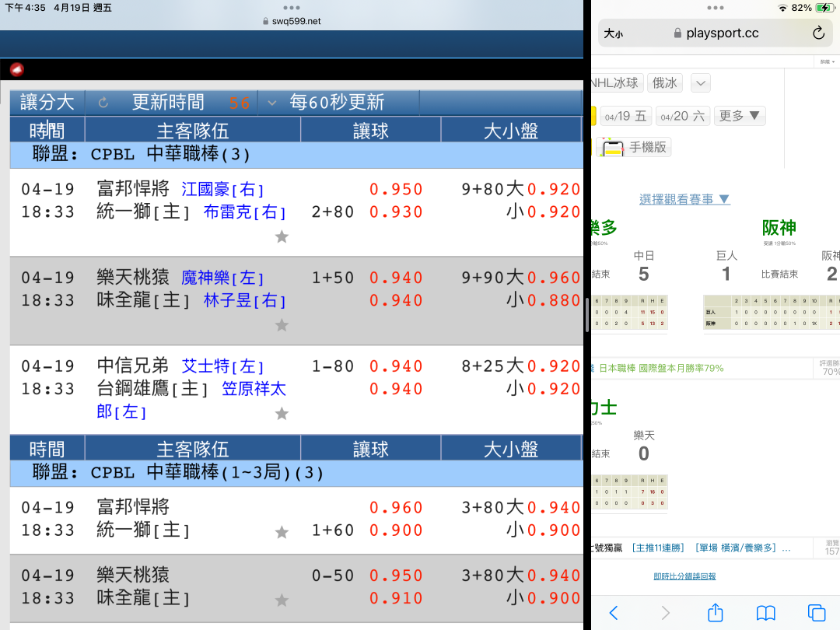Click the 即時比分錯誤回報 link
Image resolution: width=840 pixels, height=630 pixels.
[x=684, y=576]
